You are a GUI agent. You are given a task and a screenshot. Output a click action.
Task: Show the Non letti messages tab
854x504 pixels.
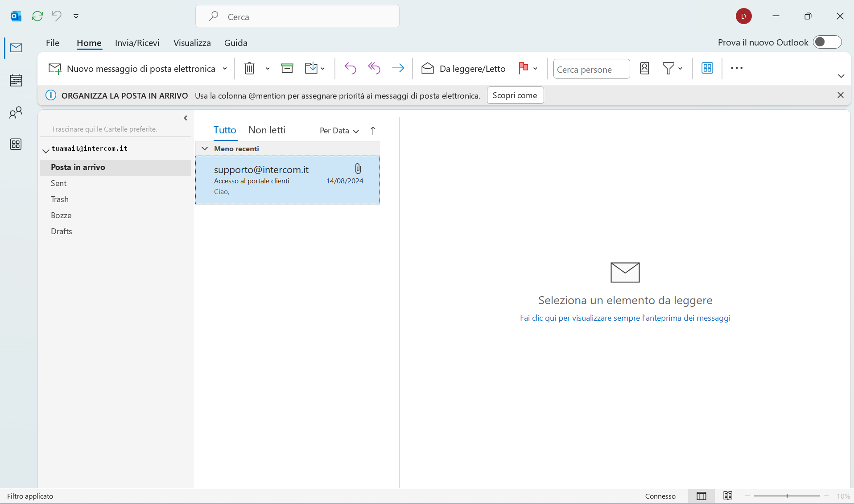(267, 130)
